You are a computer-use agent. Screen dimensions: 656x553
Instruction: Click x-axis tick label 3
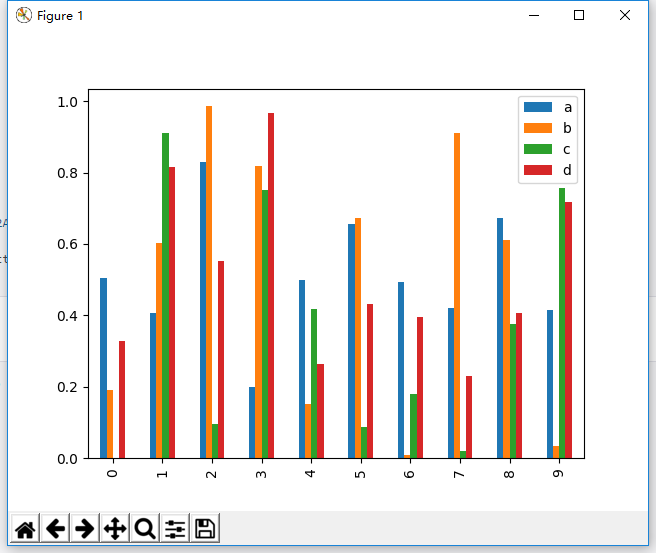point(261,474)
